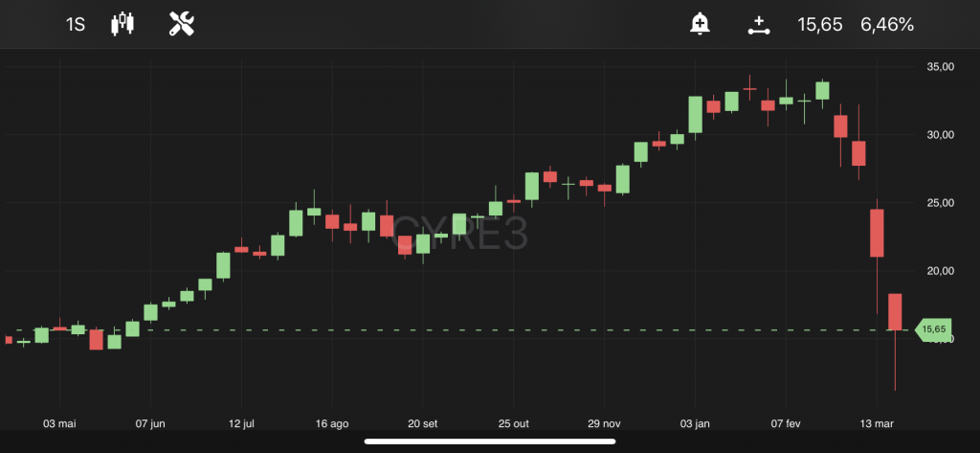This screenshot has height=453, width=980.
Task: Tap the 16 ago date label
Action: pos(332,423)
